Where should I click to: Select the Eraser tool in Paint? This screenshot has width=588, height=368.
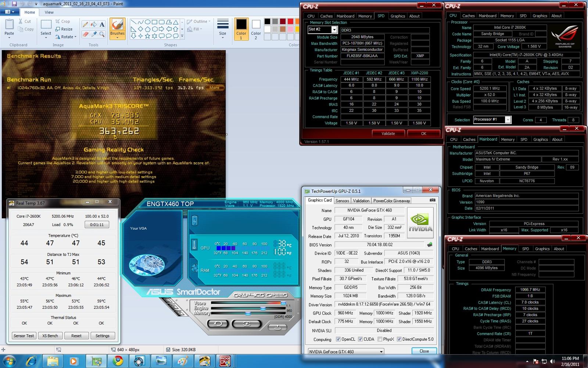(85, 34)
